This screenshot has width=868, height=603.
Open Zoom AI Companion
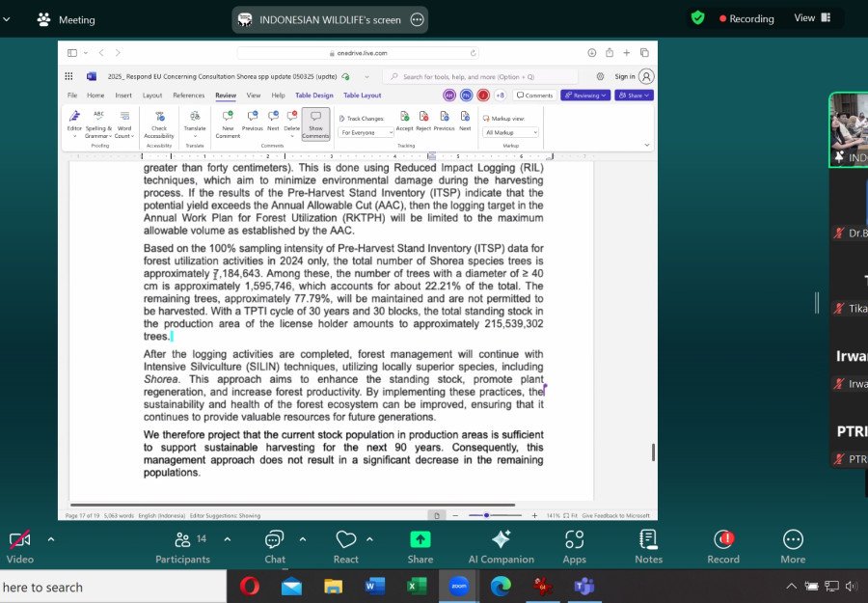pyautogui.click(x=501, y=546)
